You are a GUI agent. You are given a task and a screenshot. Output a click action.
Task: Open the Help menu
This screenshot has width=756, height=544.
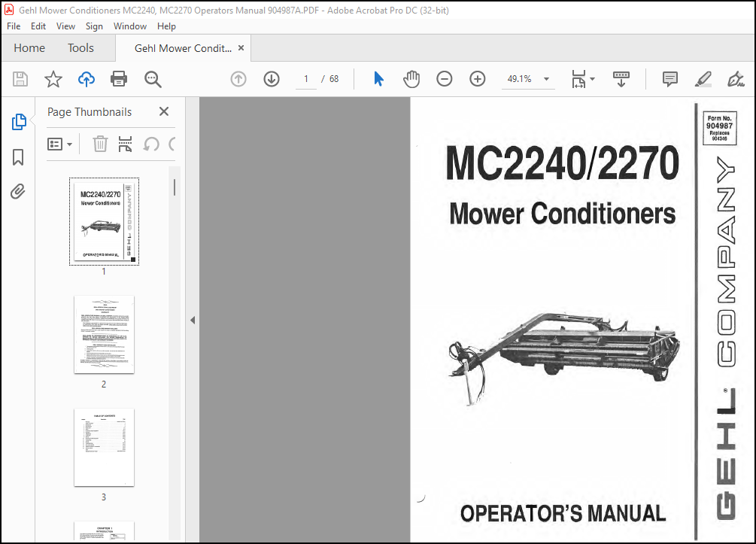click(x=166, y=26)
